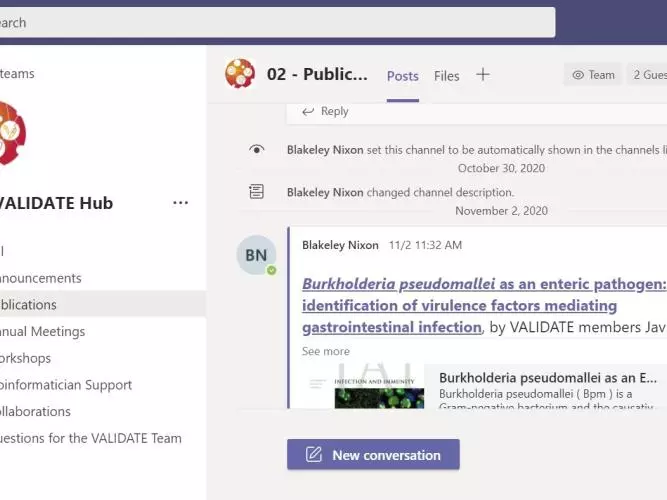Screen dimensions: 667x500
Task: Click the channel description changed icon
Action: coord(257,191)
